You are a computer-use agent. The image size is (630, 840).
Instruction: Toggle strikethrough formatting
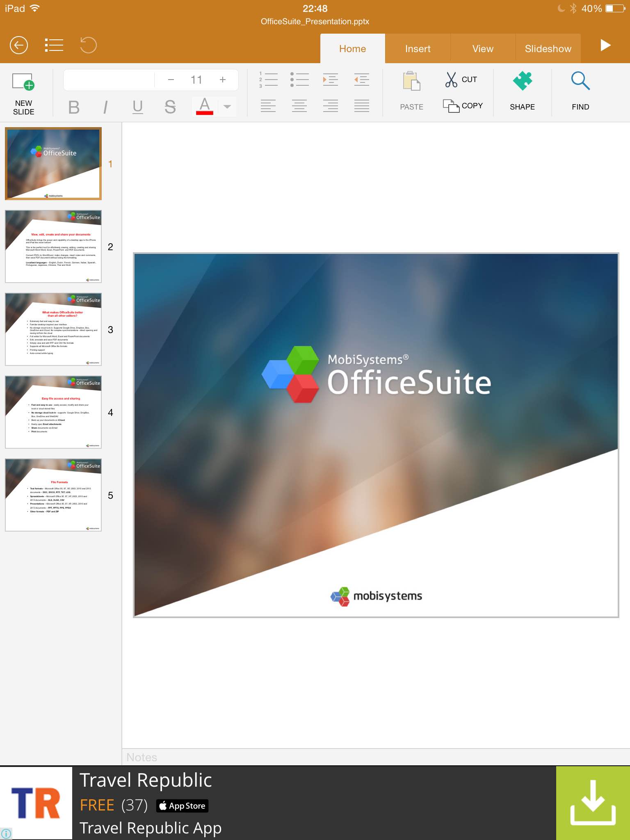(x=170, y=107)
